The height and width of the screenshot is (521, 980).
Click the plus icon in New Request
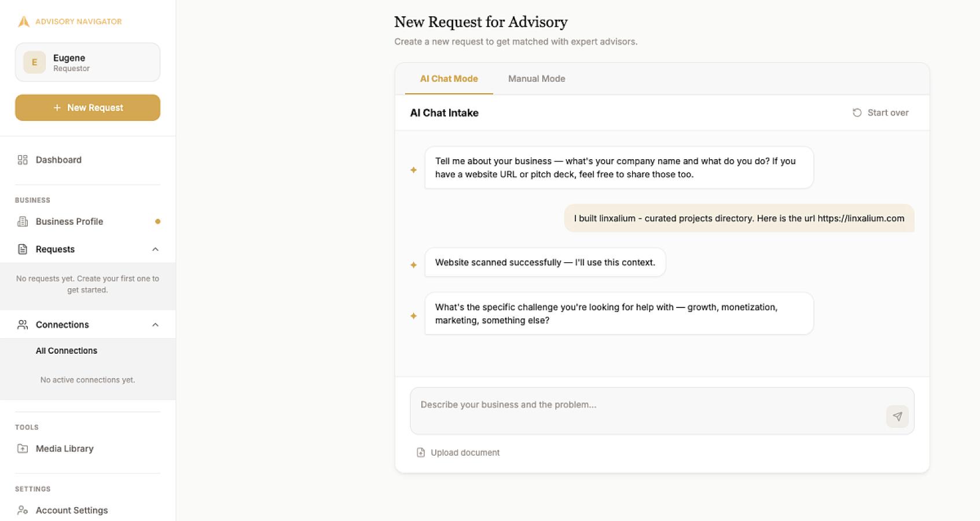(57, 108)
